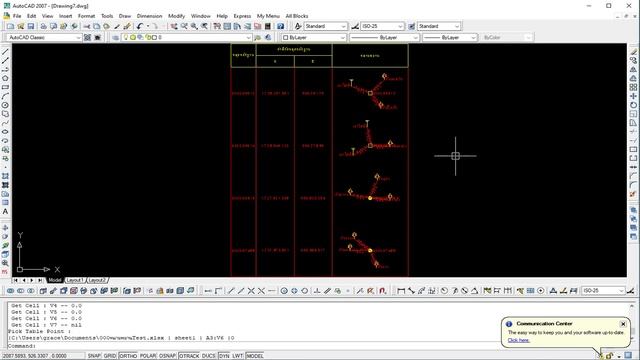Viewport: 640px width, 360px height.
Task: Open the Standard table style dropdown
Action: [x=439, y=26]
